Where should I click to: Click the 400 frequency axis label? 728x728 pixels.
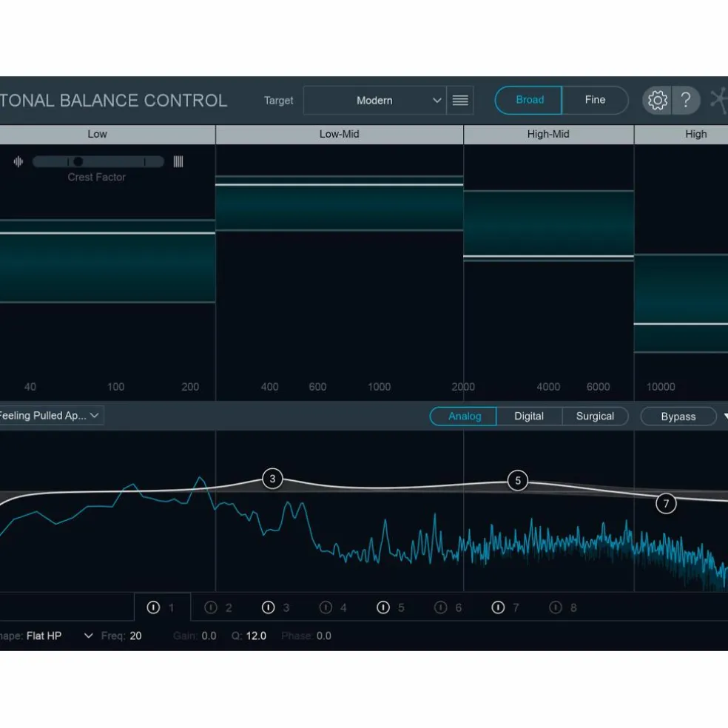click(269, 387)
